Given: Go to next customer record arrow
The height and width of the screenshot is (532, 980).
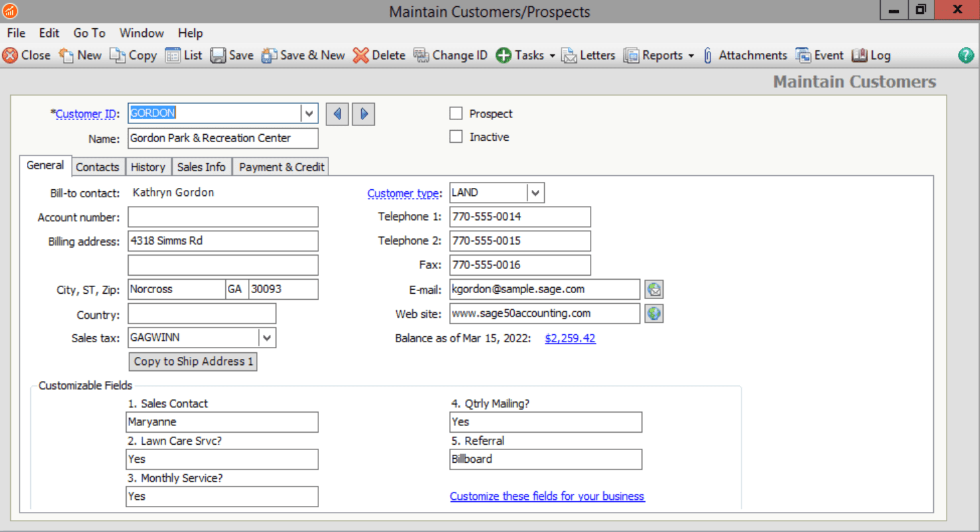Looking at the screenshot, I should pyautogui.click(x=363, y=114).
